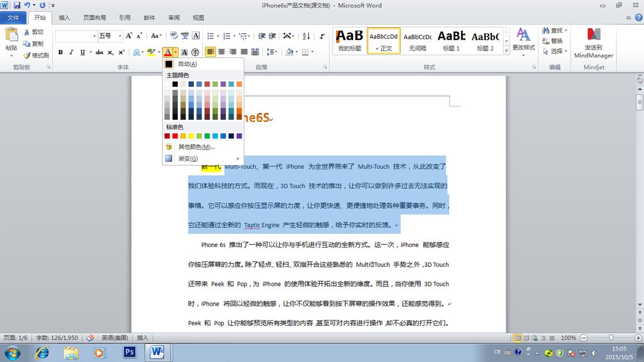
Task: Click the Cut (剪切) scissors icon
Action: coord(27,32)
